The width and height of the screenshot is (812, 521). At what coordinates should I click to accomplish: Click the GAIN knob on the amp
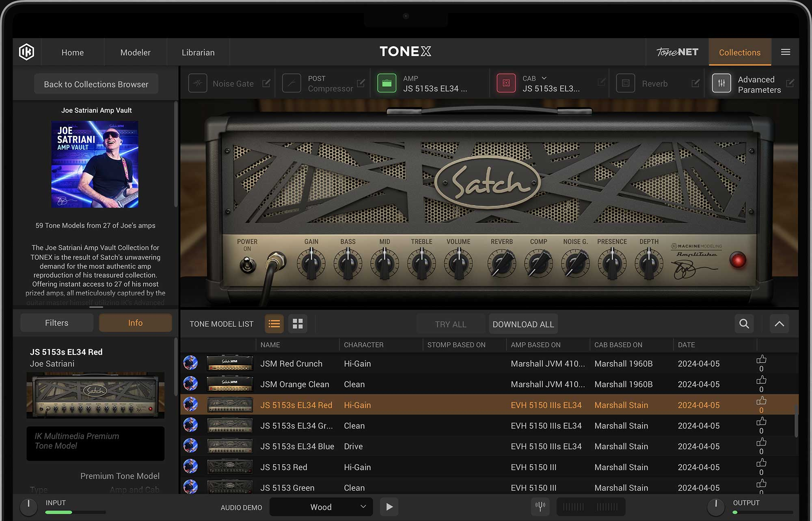[x=311, y=264]
